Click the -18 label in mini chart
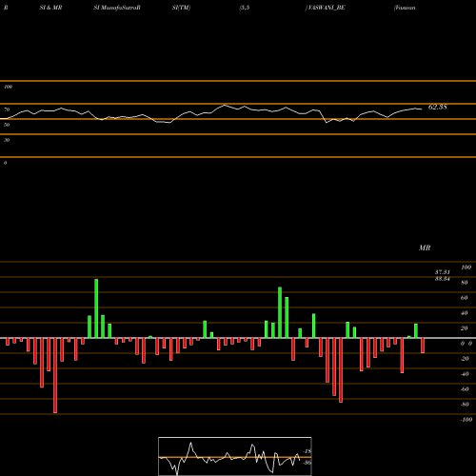Image resolution: width=476 pixels, height=476 pixels. pos(307,451)
